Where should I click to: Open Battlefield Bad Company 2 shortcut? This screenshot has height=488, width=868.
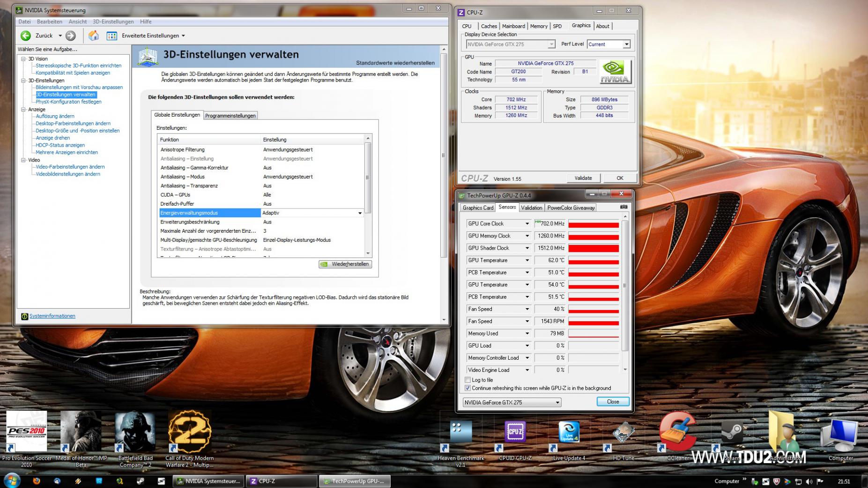pos(135,439)
